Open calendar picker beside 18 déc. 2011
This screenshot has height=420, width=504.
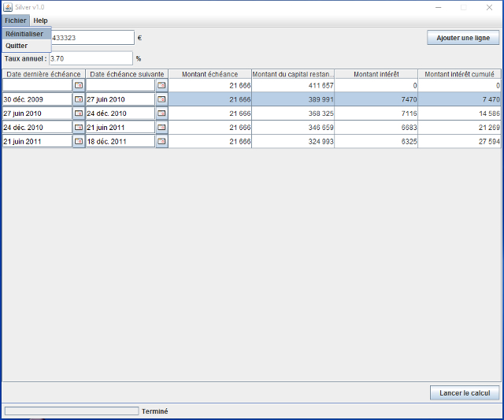(x=161, y=142)
